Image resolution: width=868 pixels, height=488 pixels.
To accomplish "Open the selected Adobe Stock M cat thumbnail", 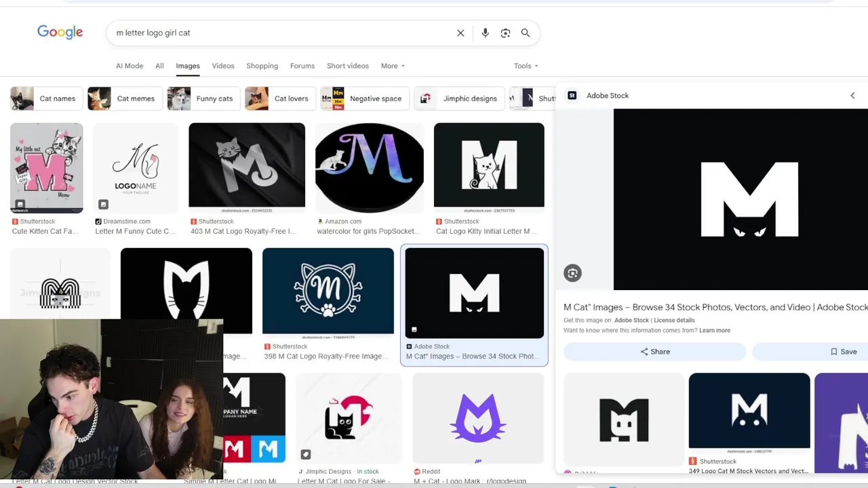I will tap(475, 293).
